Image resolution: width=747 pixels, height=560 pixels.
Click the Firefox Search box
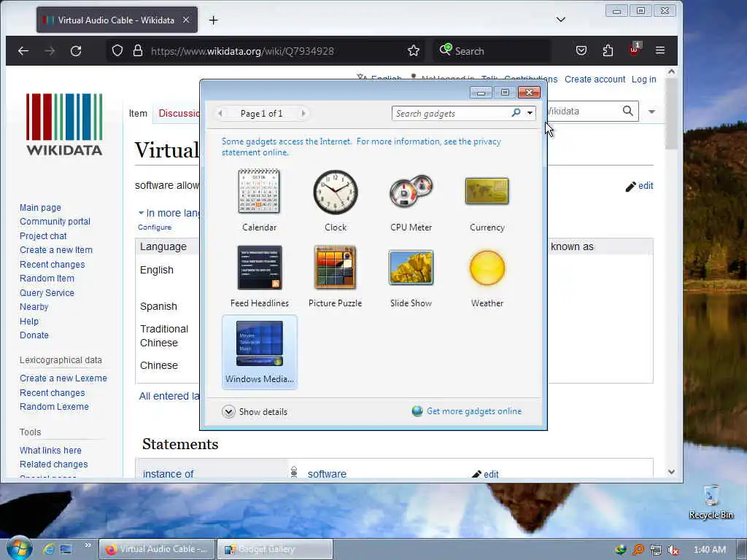pyautogui.click(x=492, y=50)
